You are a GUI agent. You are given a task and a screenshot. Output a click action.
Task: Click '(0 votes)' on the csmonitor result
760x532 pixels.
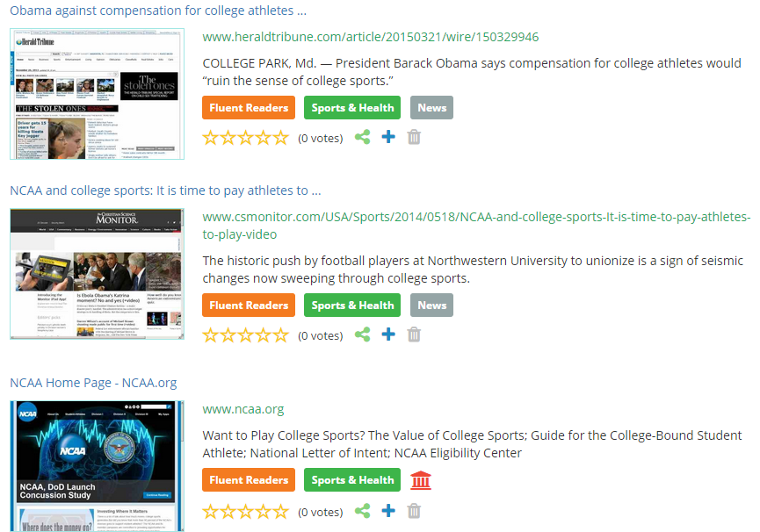coord(321,336)
